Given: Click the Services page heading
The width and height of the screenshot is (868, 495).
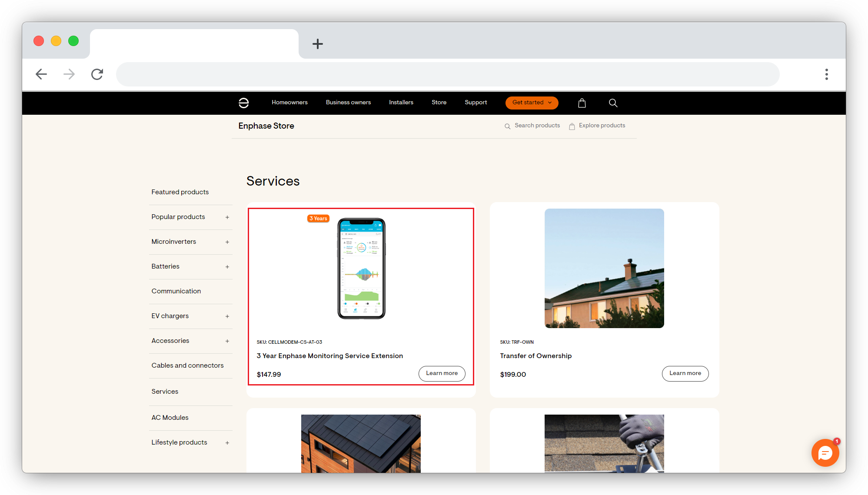Looking at the screenshot, I should 273,181.
